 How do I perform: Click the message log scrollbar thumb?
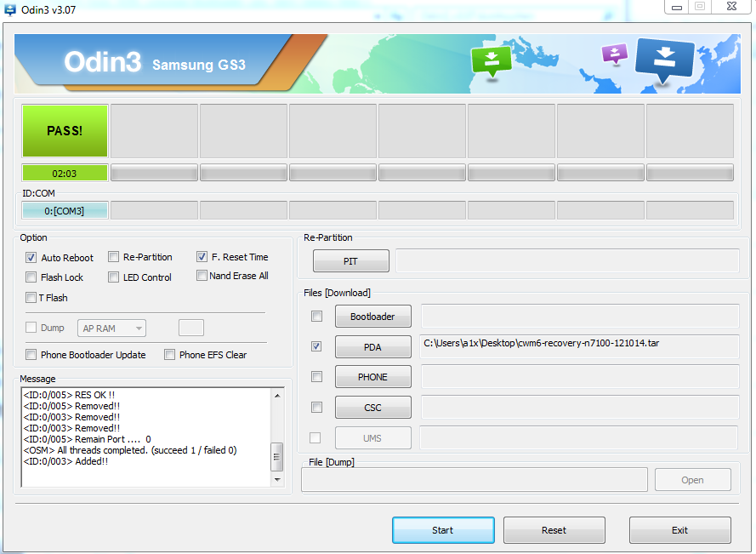276,456
